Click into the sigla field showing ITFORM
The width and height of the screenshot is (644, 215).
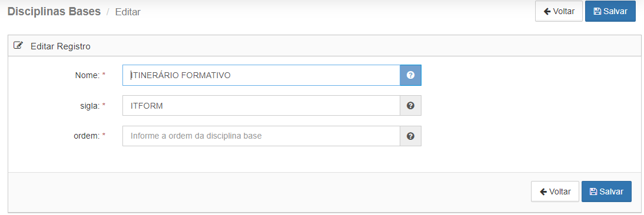pos(261,106)
